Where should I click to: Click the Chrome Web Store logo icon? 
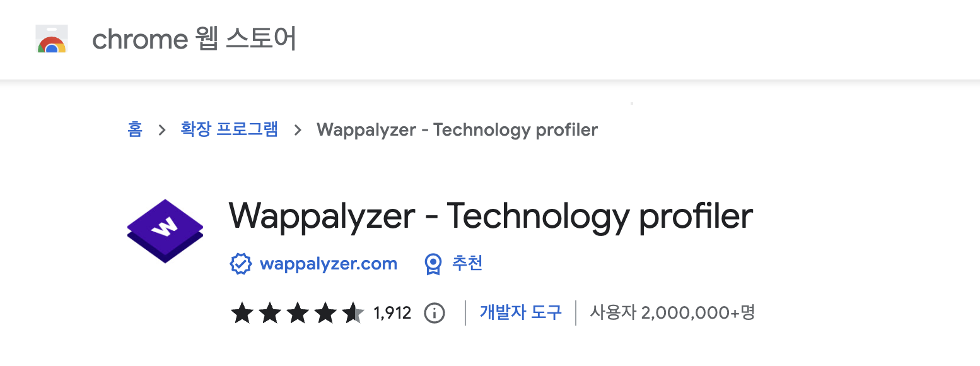[x=52, y=39]
